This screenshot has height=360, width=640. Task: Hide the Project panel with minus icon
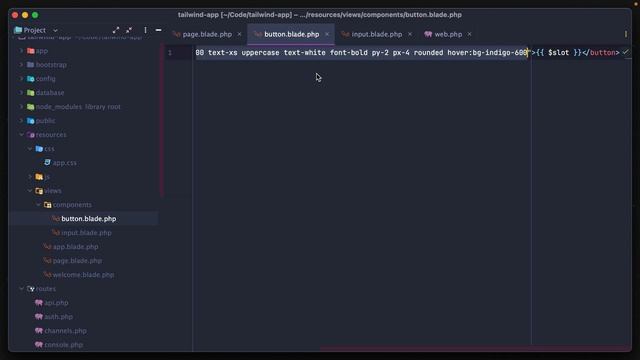point(158,30)
